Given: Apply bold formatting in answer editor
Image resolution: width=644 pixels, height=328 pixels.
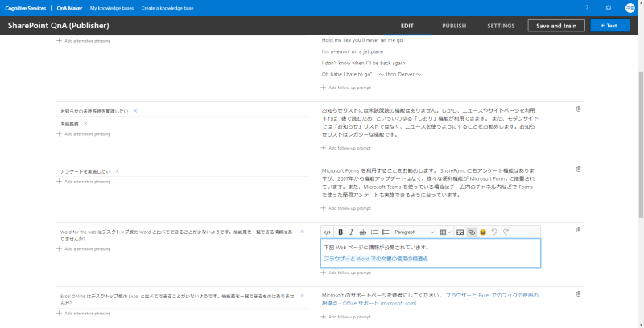Looking at the screenshot, I should coord(341,232).
